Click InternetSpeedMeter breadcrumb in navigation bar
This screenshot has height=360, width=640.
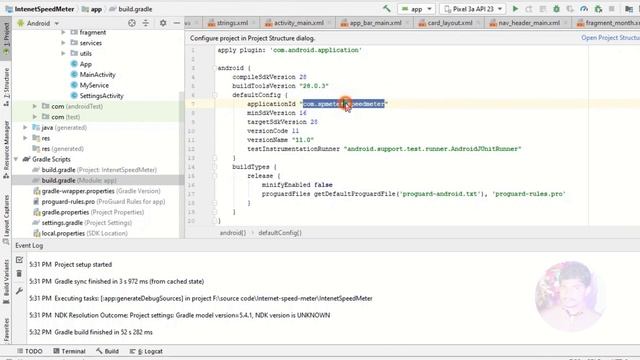(x=40, y=9)
